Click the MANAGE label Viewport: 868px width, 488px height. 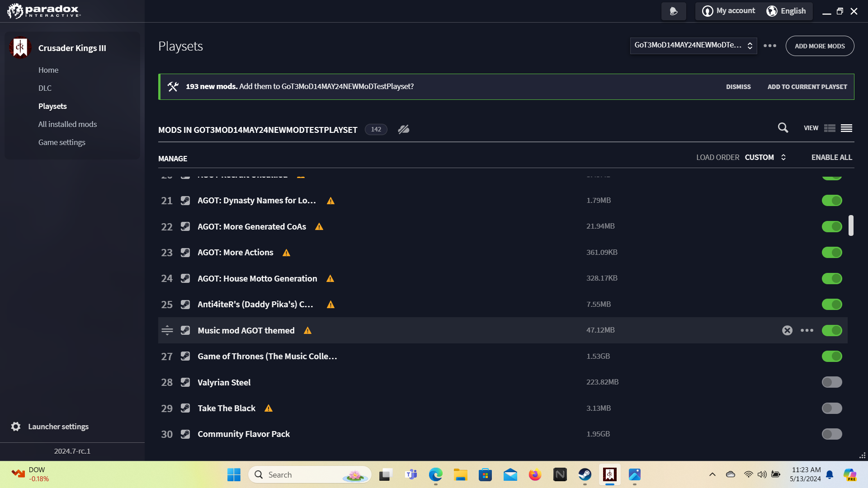pyautogui.click(x=173, y=159)
